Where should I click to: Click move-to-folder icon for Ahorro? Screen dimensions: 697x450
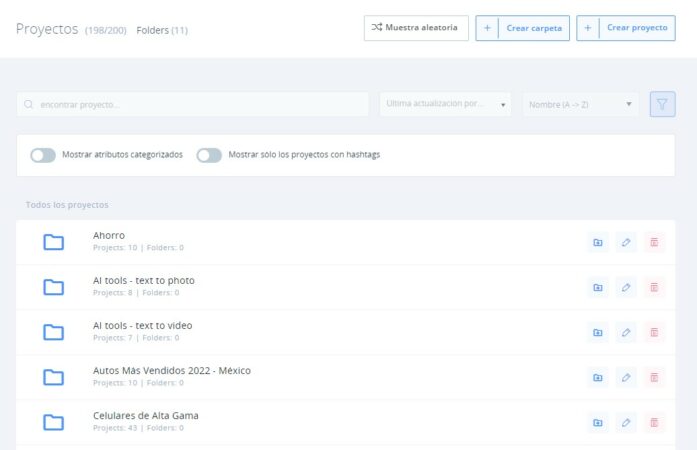597,242
